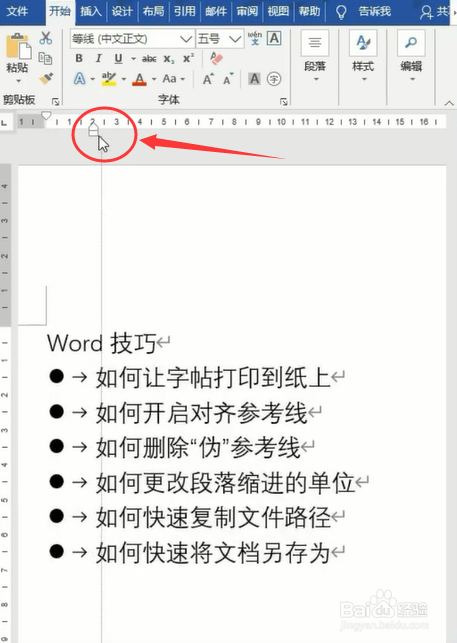This screenshot has width=457, height=643.
Task: Apply Text Effects glowing A
Action: (x=80, y=78)
